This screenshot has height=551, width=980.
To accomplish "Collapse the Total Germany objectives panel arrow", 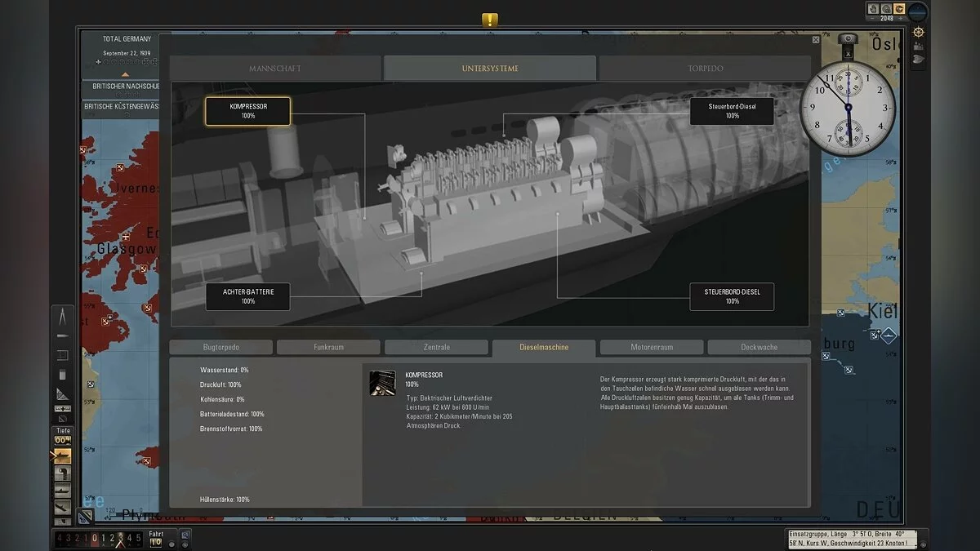I will [x=125, y=74].
